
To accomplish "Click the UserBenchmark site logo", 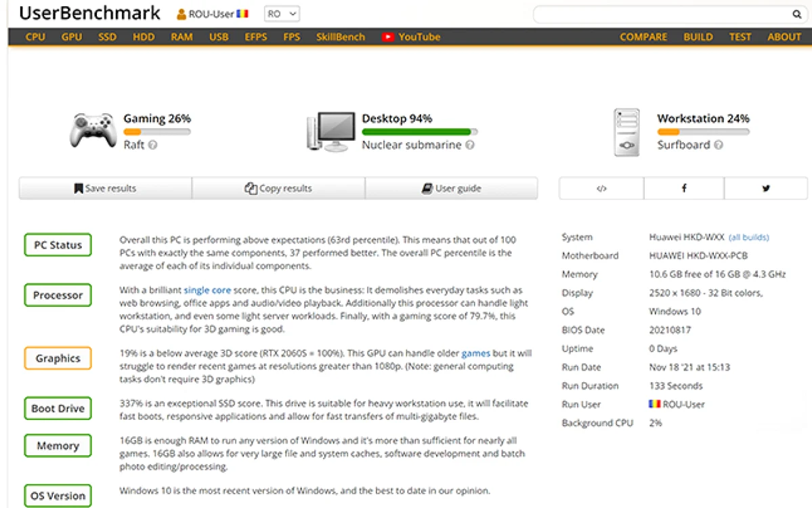I will click(x=89, y=13).
